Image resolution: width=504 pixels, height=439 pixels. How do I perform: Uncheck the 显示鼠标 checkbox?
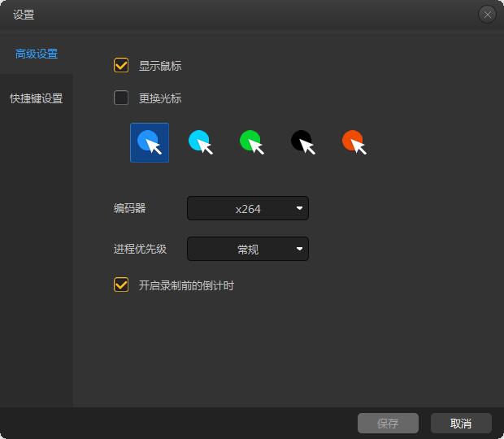point(121,65)
